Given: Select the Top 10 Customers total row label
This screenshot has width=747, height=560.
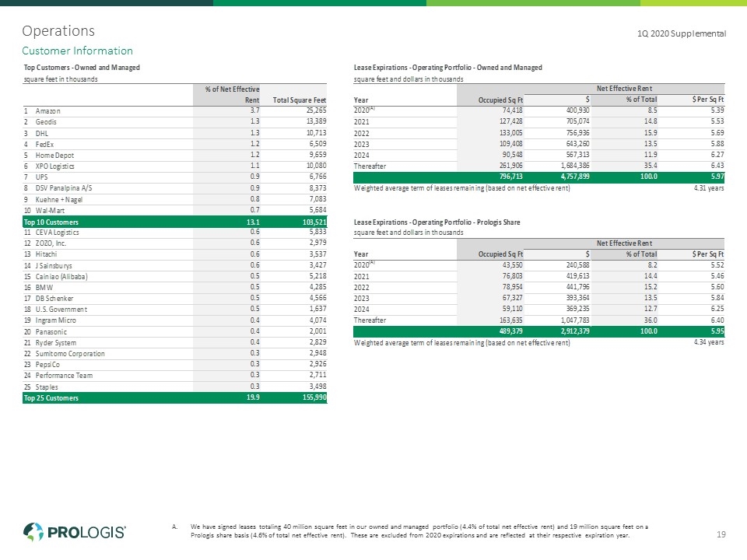Looking at the screenshot, I should tap(51, 222).
